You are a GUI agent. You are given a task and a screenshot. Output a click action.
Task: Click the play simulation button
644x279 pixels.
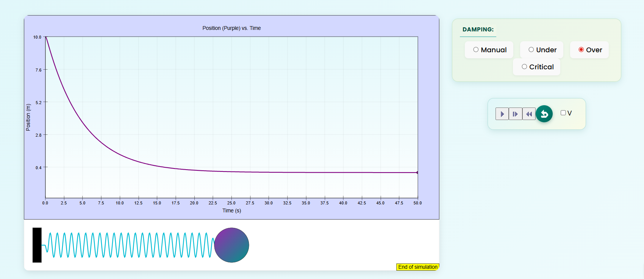click(x=502, y=114)
